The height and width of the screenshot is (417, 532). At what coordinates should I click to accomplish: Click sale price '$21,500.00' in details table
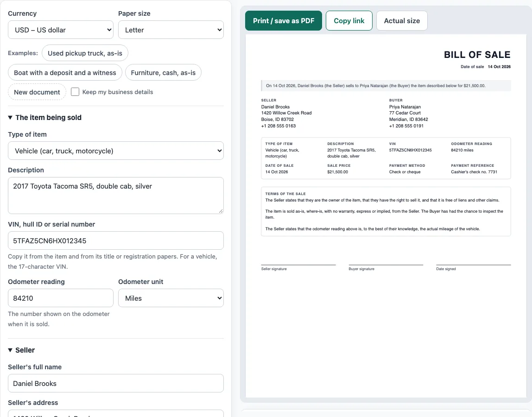337,172
